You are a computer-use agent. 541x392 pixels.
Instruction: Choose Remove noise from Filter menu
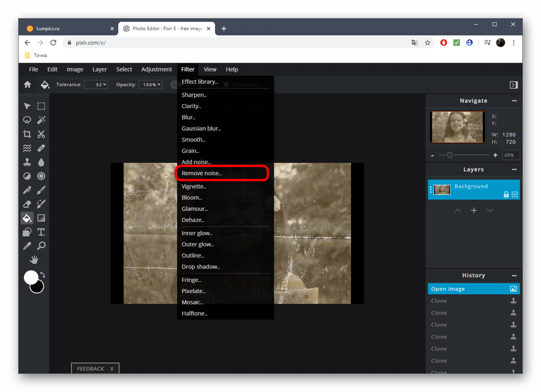pos(202,173)
